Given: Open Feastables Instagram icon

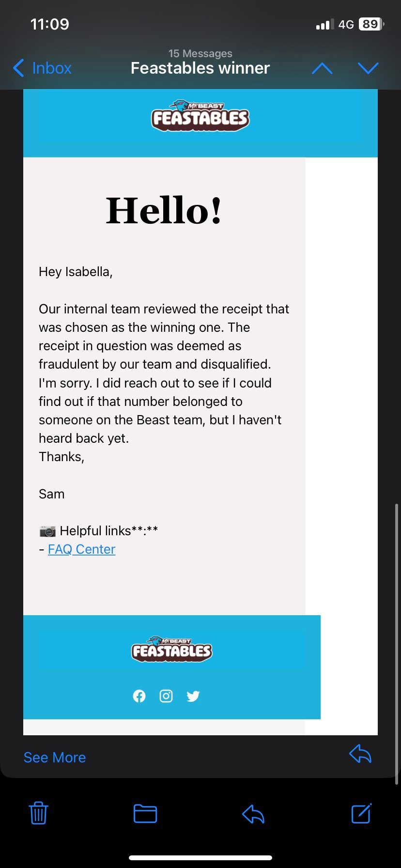Looking at the screenshot, I should pos(166,696).
